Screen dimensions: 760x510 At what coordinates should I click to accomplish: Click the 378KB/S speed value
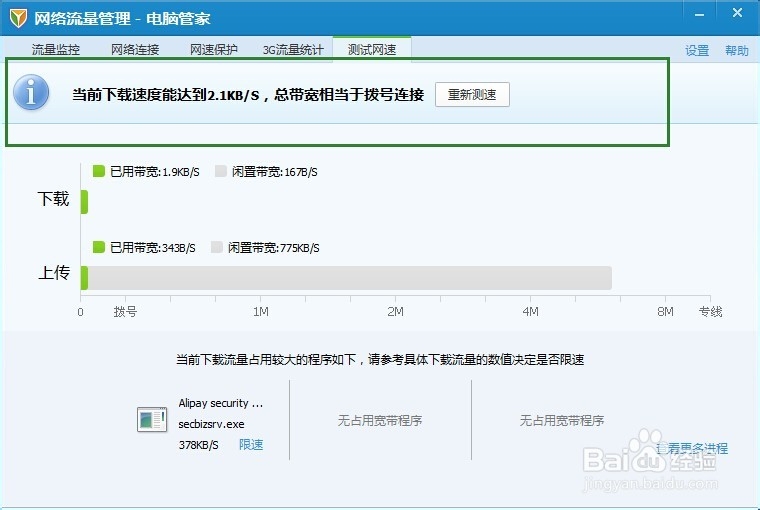tap(199, 445)
